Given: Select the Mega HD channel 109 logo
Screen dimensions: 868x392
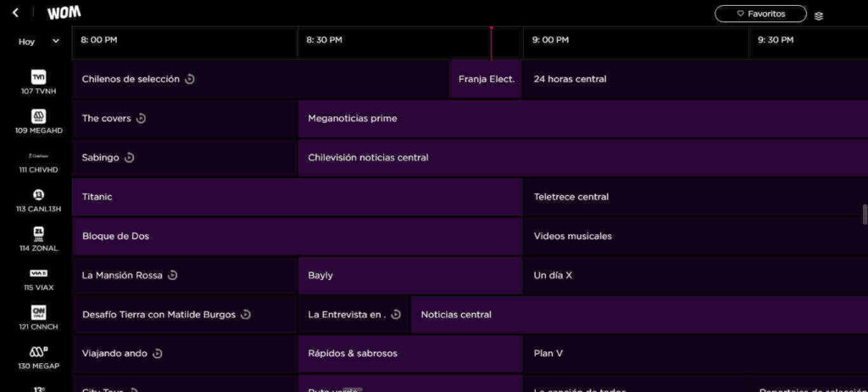Looking at the screenshot, I should (38, 116).
